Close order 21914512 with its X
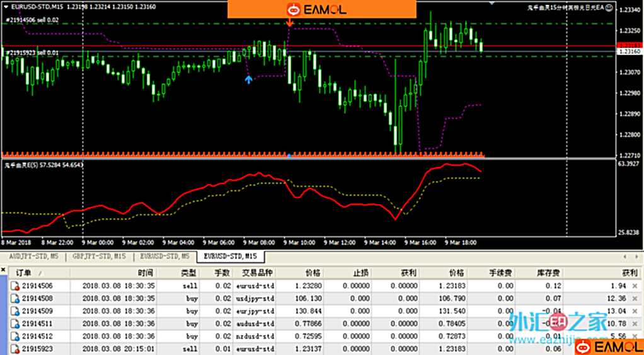 tap(635, 337)
